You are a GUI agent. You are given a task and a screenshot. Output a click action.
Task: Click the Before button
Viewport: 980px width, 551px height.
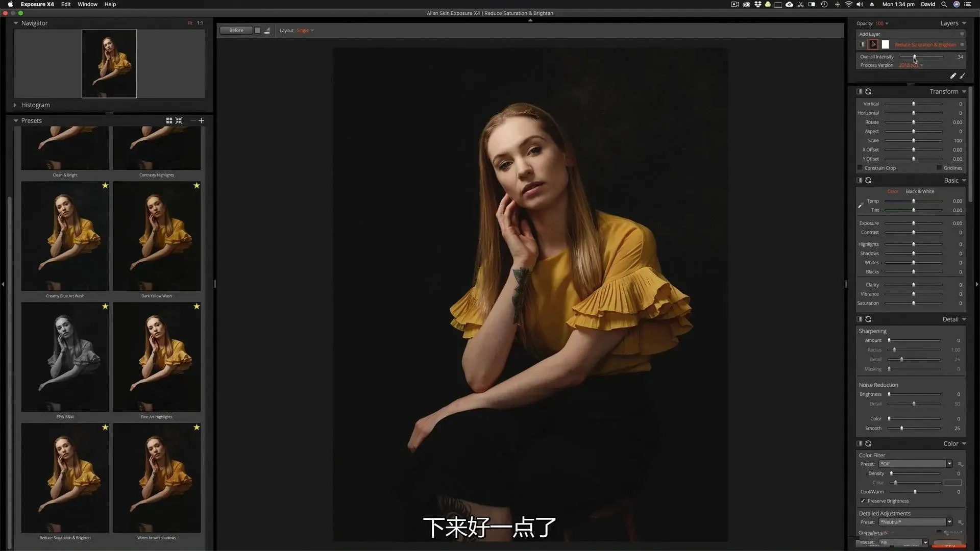coord(236,30)
